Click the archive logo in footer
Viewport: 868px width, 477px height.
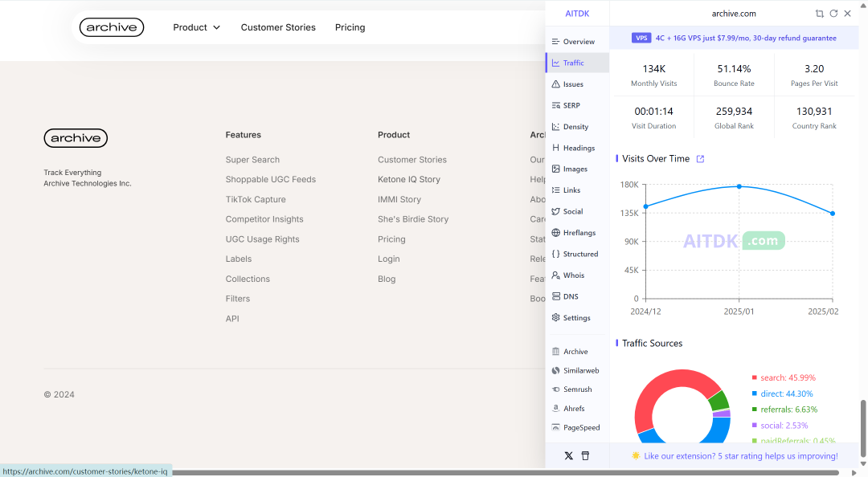coord(76,138)
